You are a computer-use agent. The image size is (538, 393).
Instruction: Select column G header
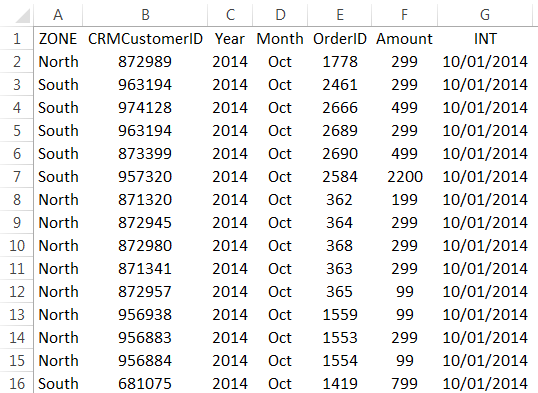pyautogui.click(x=484, y=15)
